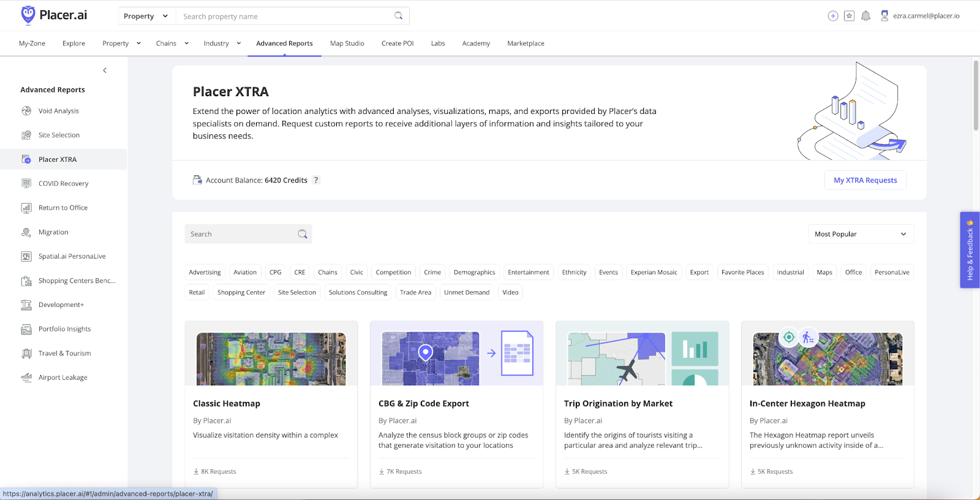The width and height of the screenshot is (980, 500).
Task: Click the plus circle icon in header
Action: coord(833,16)
